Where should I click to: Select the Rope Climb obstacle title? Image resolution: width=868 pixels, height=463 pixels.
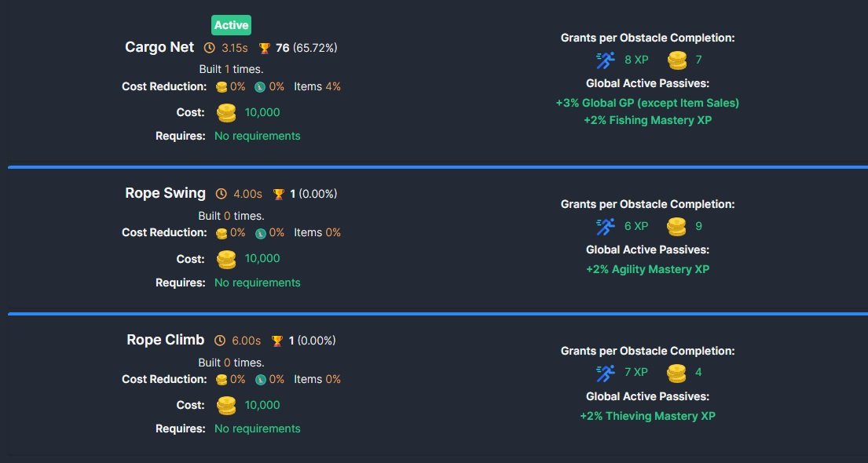pos(166,340)
